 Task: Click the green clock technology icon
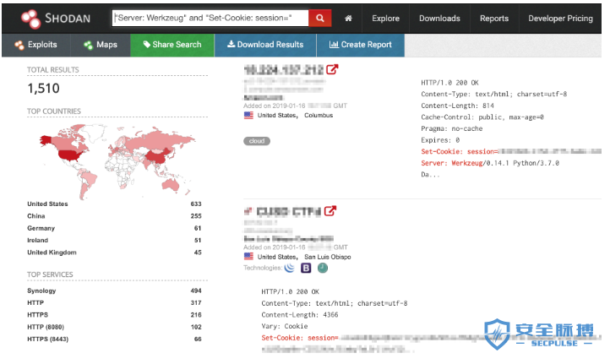click(x=323, y=268)
